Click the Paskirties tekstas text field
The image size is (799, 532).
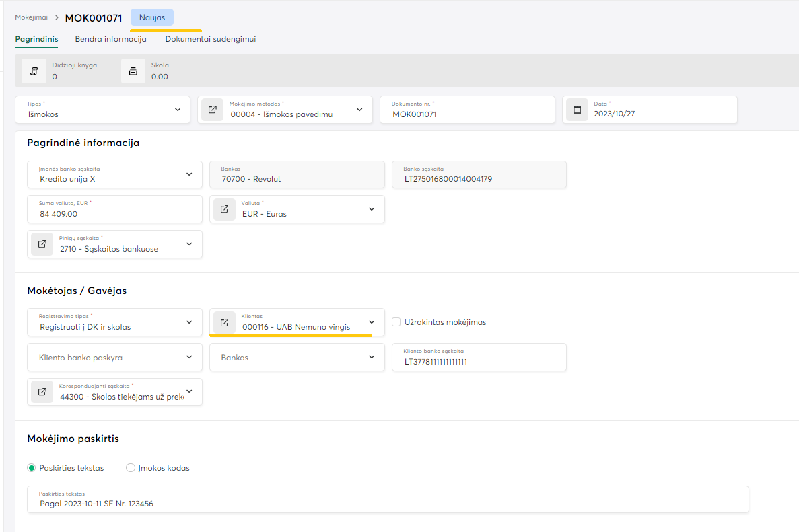(x=387, y=503)
